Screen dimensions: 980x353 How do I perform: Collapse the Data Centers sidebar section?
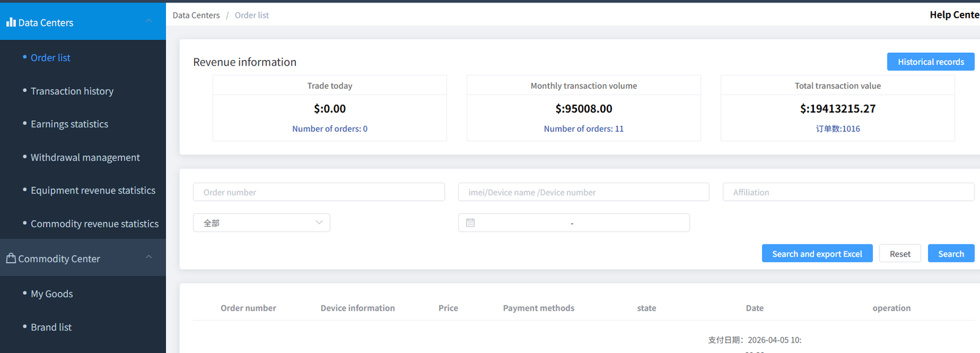[149, 21]
